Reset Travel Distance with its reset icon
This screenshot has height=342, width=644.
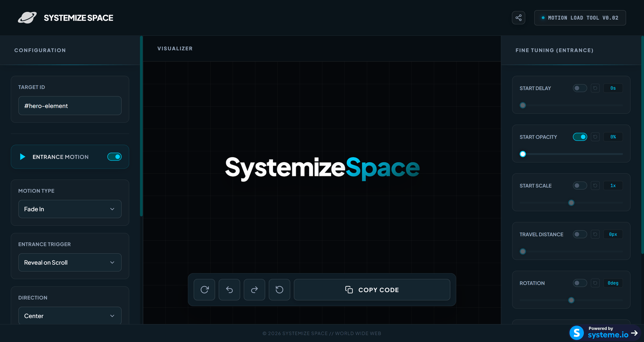click(x=595, y=234)
